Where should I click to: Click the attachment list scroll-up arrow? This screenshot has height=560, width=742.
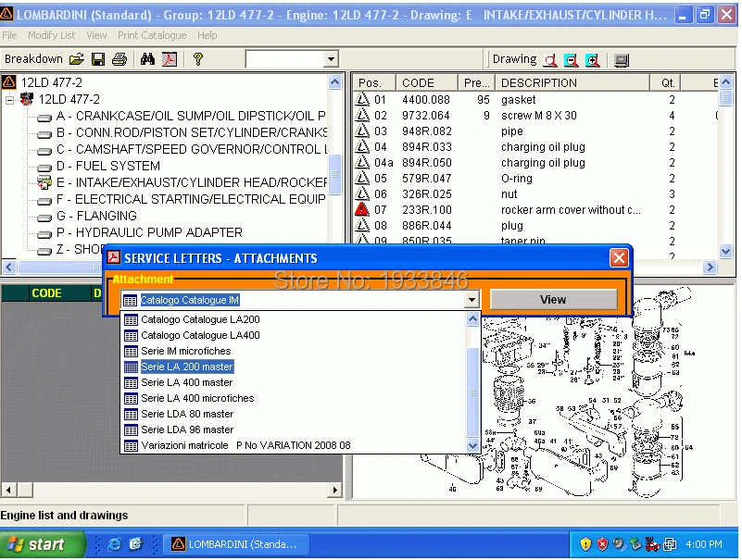point(472,319)
